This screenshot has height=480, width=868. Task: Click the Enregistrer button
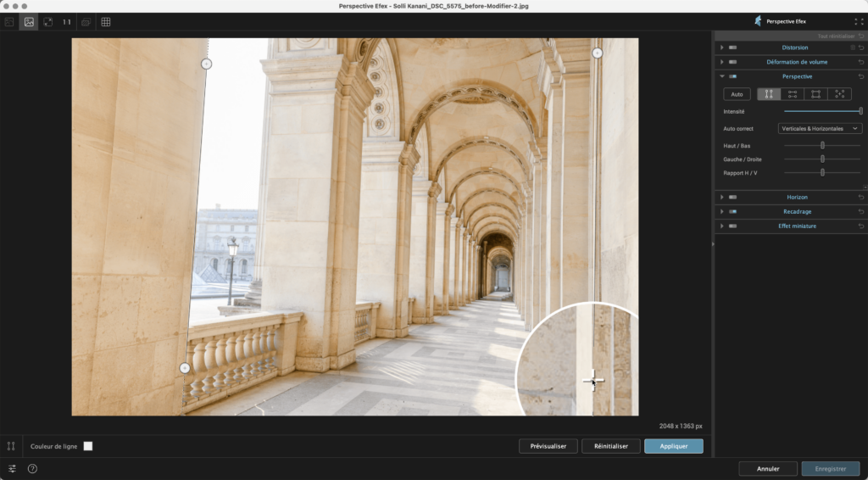[x=831, y=469]
